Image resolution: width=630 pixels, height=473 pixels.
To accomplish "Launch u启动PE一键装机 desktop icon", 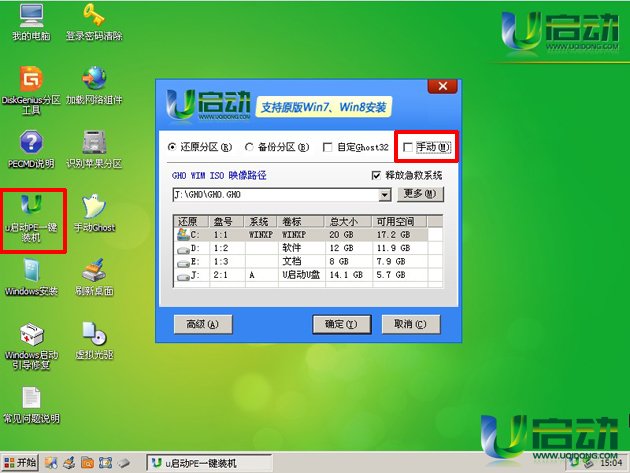I will [31, 218].
